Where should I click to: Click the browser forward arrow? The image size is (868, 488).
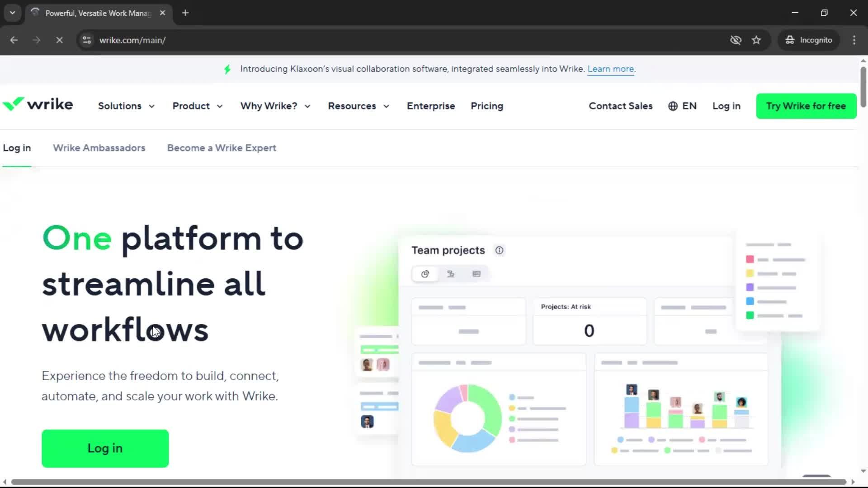click(36, 40)
